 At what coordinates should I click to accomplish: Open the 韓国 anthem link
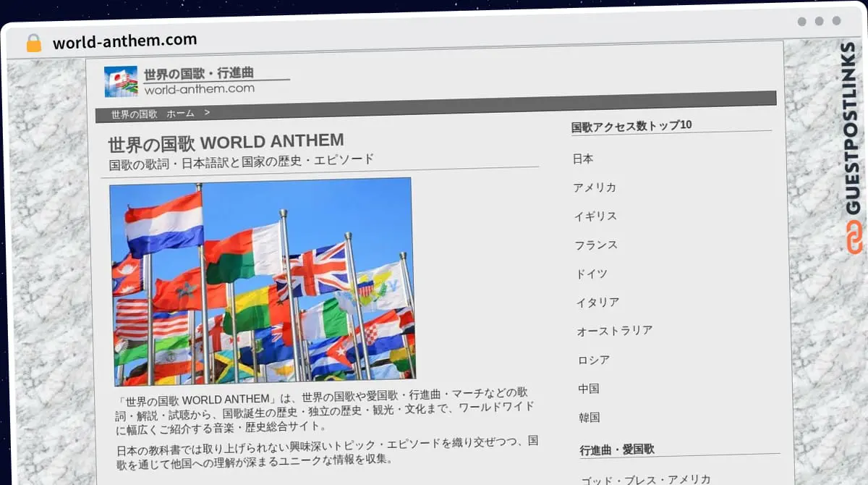[589, 418]
